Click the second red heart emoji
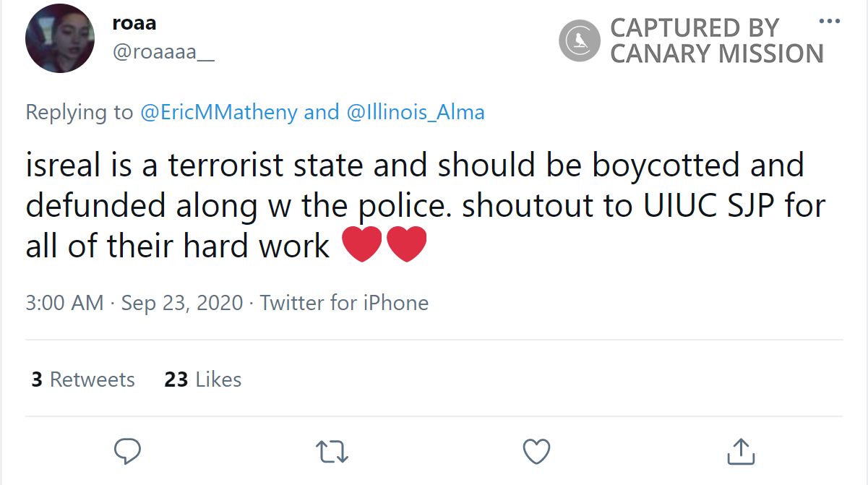 coord(406,246)
